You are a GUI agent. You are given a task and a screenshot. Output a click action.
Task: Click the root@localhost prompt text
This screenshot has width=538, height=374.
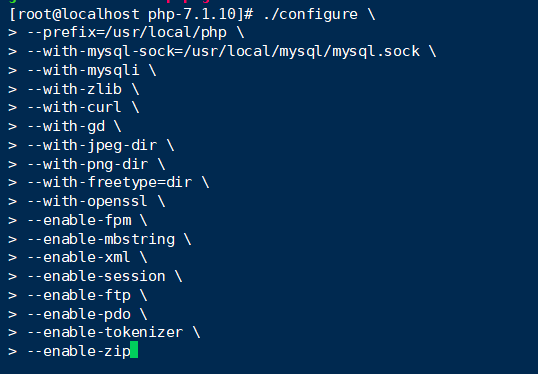click(x=74, y=14)
